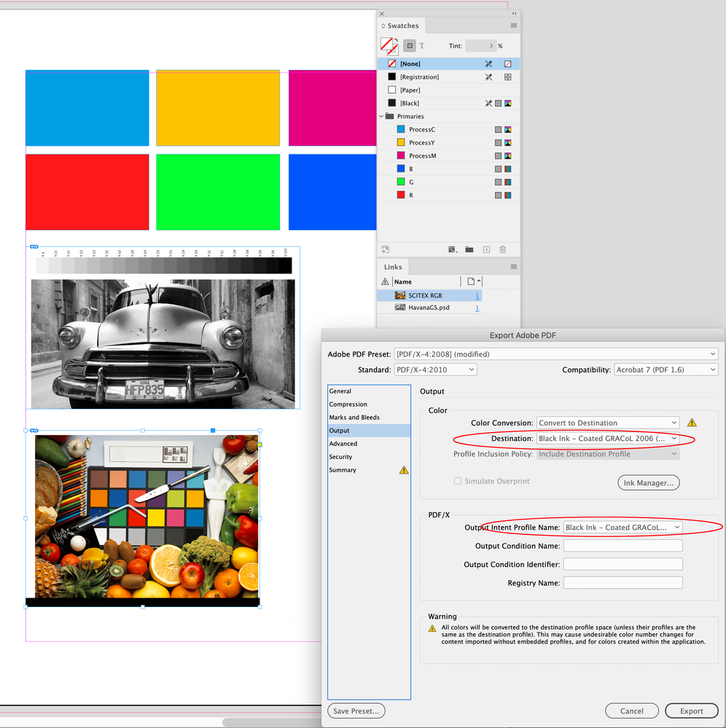The image size is (726, 728).
Task: Select the [Paper] swatch
Action: tap(448, 90)
